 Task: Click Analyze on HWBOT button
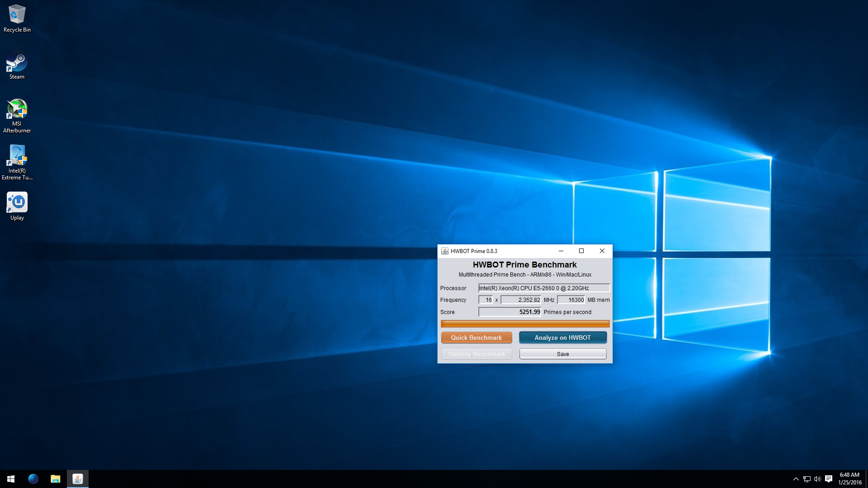(x=563, y=338)
